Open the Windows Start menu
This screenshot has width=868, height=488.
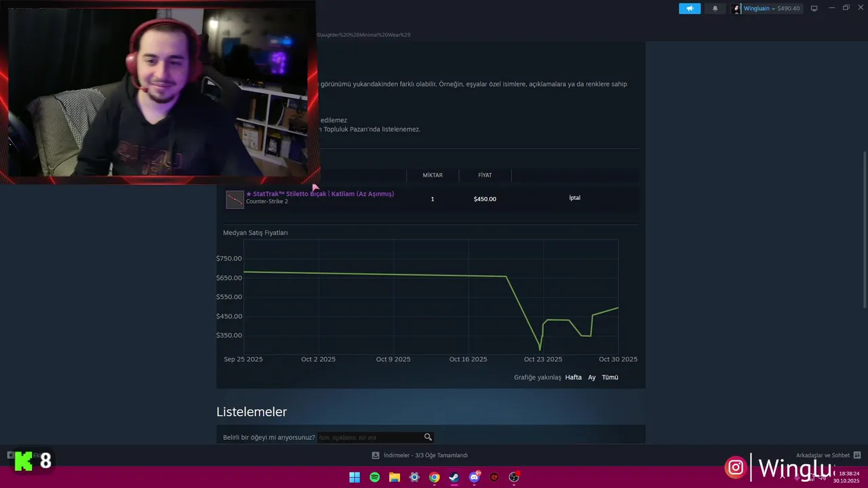pos(355,477)
